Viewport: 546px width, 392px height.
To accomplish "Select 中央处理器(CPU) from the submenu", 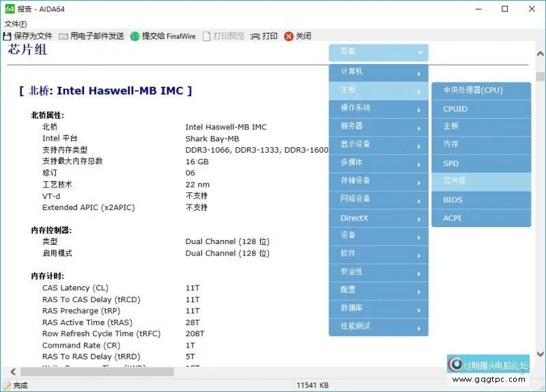I will click(480, 91).
